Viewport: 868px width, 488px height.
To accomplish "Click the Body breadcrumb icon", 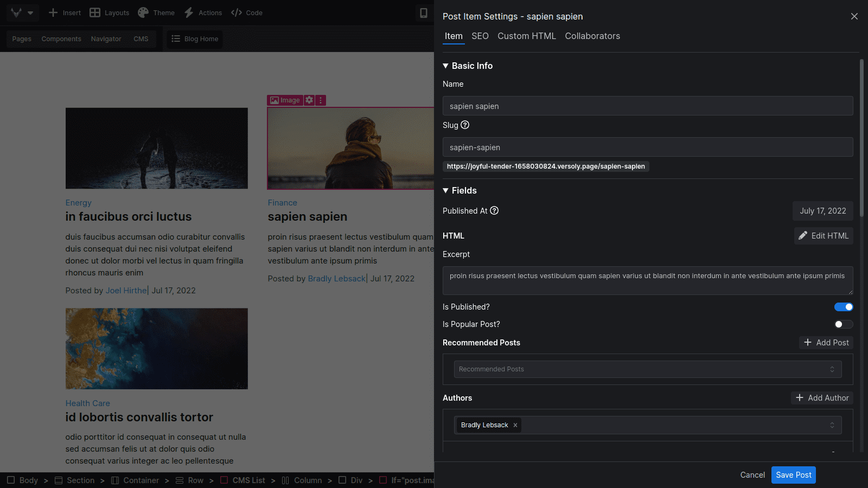I will [x=11, y=480].
